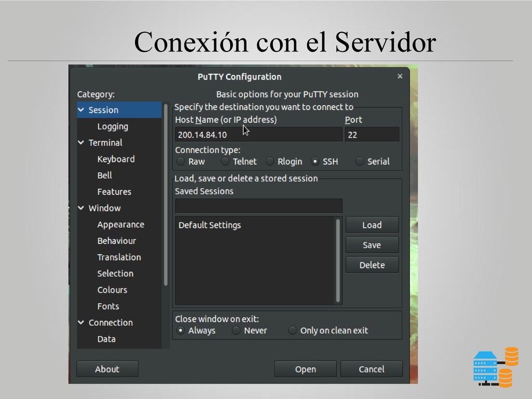Image resolution: width=532 pixels, height=399 pixels.
Task: Select Serial connection type
Action: 360,161
